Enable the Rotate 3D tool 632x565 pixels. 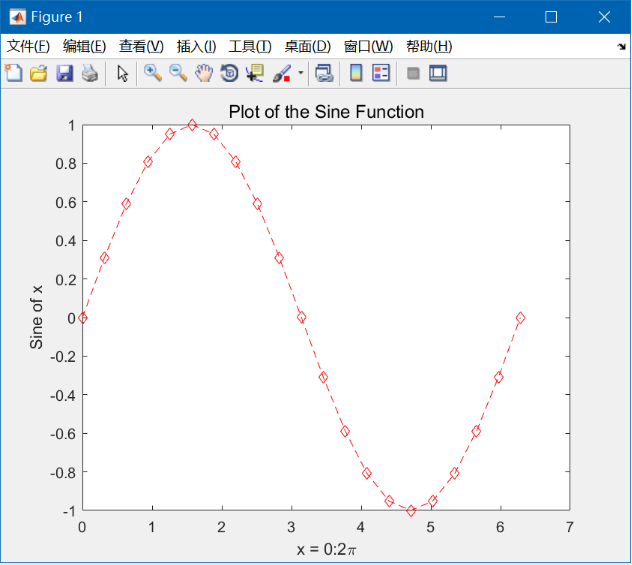(229, 73)
